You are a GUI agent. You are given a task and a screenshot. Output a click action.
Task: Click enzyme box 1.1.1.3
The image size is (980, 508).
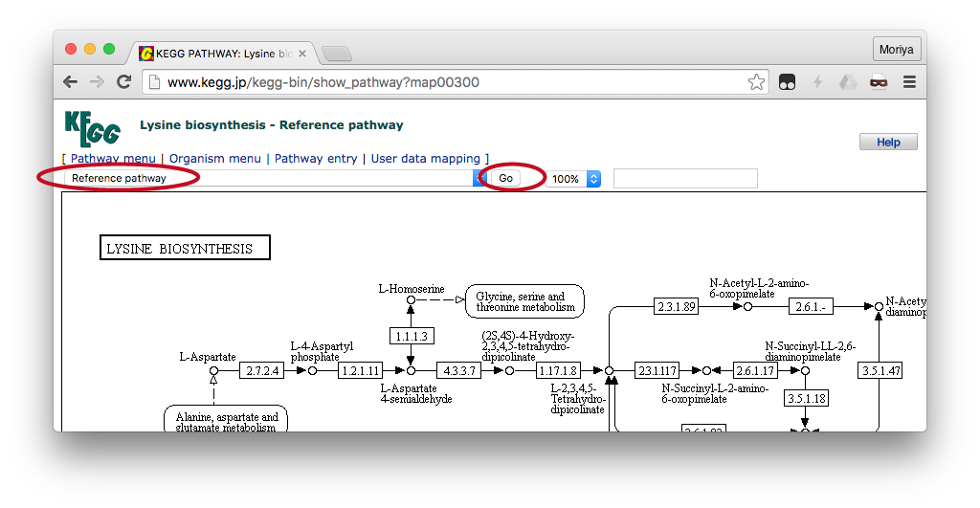point(412,336)
